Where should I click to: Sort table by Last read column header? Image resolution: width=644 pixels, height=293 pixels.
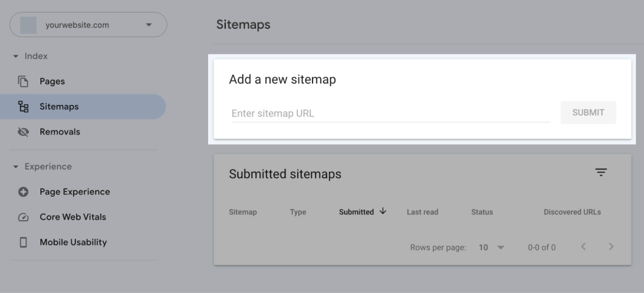422,213
